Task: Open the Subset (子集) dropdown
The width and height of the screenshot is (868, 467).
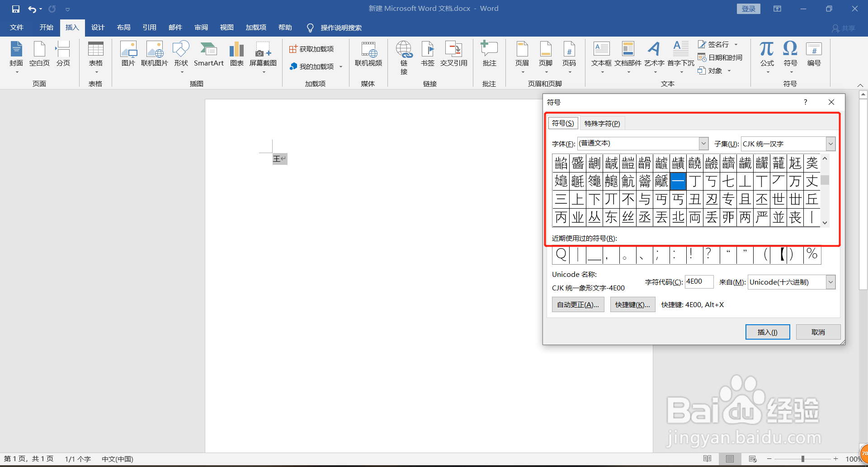Action: [x=830, y=144]
